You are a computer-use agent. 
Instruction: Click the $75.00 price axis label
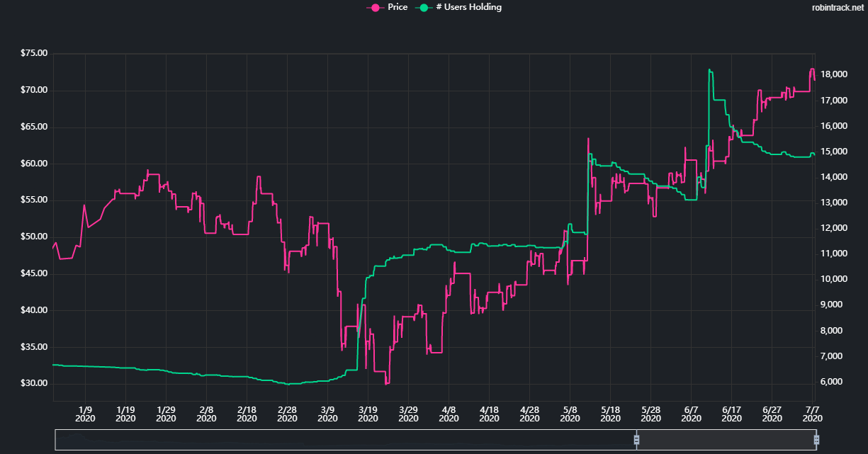click(x=33, y=54)
